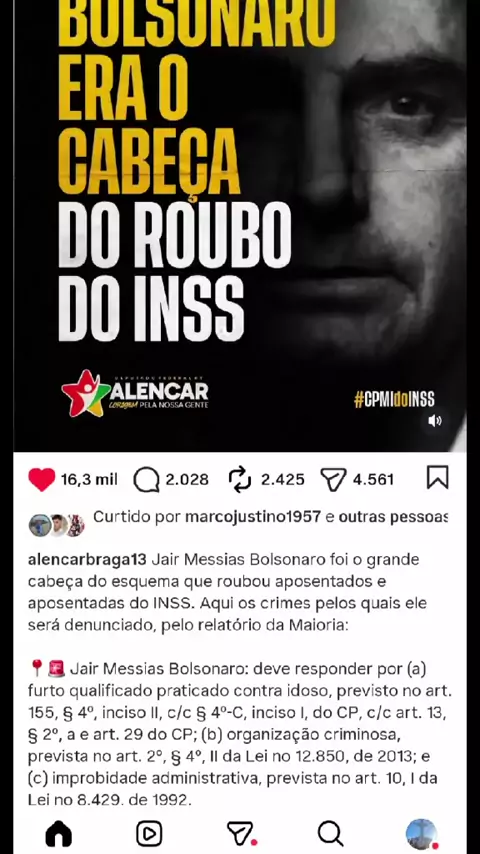Open Search from bottom navigation

(x=330, y=833)
